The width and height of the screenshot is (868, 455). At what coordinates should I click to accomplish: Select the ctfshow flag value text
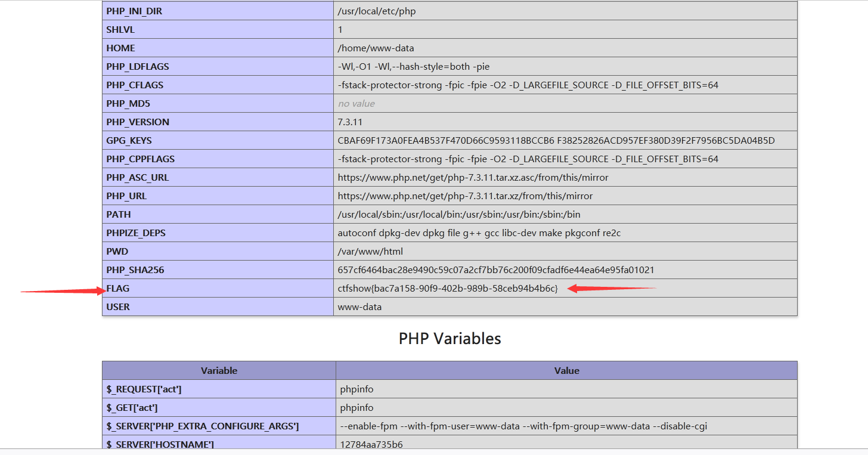tap(448, 289)
